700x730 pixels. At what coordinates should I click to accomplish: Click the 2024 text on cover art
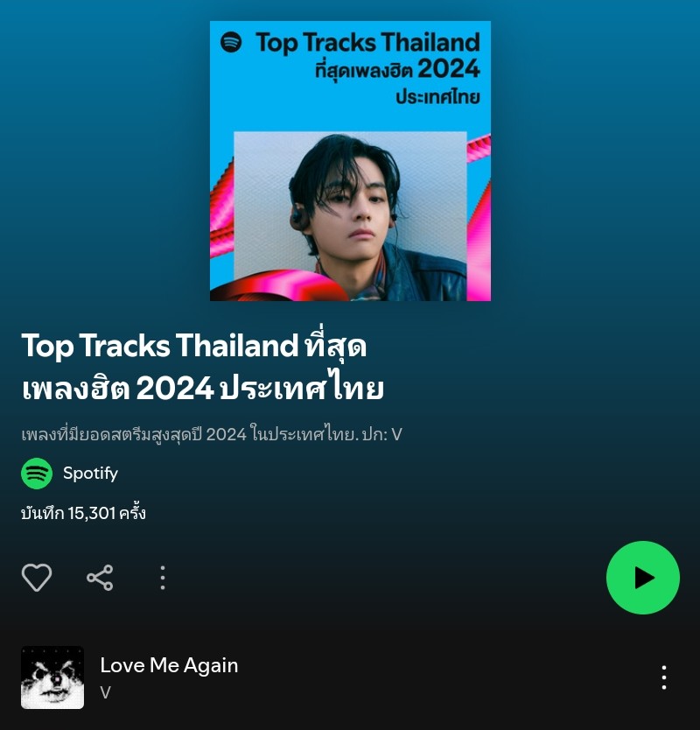pos(448,69)
